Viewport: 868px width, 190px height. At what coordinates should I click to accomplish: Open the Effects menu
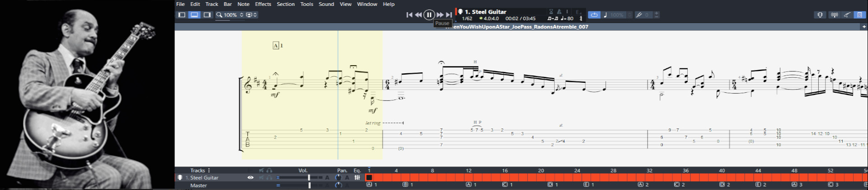[263, 4]
